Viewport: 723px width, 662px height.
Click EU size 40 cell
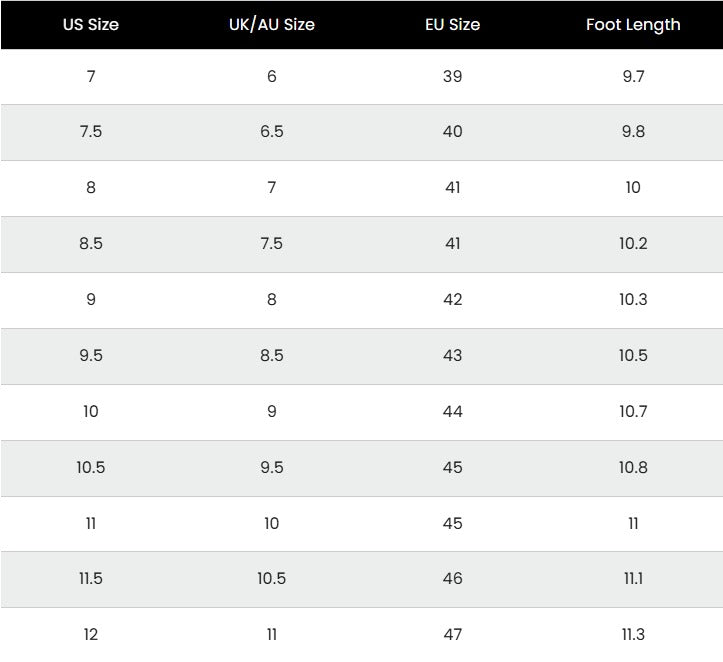[x=452, y=132]
